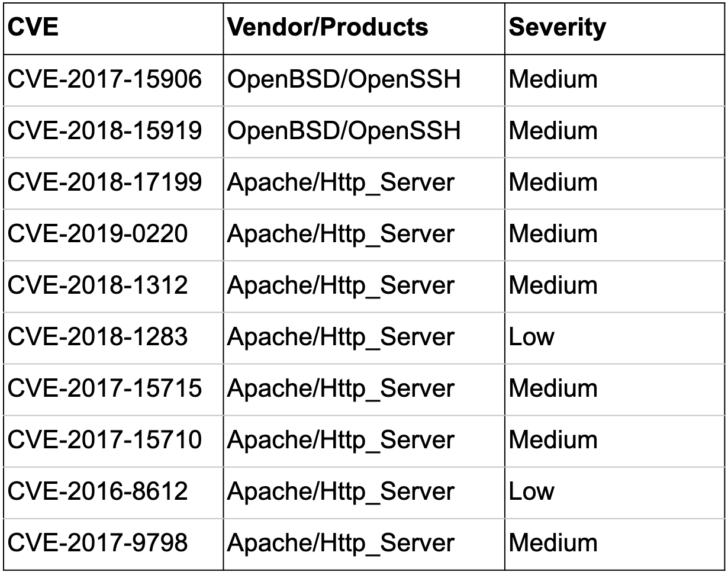Image resolution: width=728 pixels, height=575 pixels.
Task: Click Apache/Http_Server cell for CVE-2018-17199
Action: 364,183
